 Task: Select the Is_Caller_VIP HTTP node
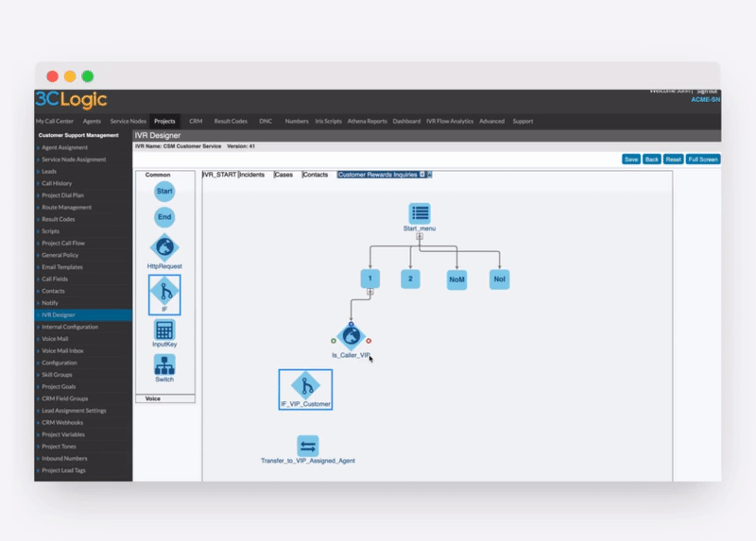(351, 336)
